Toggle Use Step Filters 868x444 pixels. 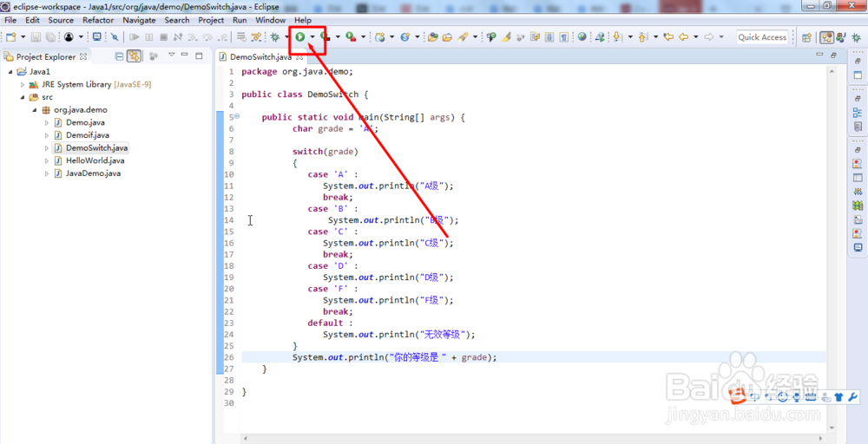click(256, 37)
